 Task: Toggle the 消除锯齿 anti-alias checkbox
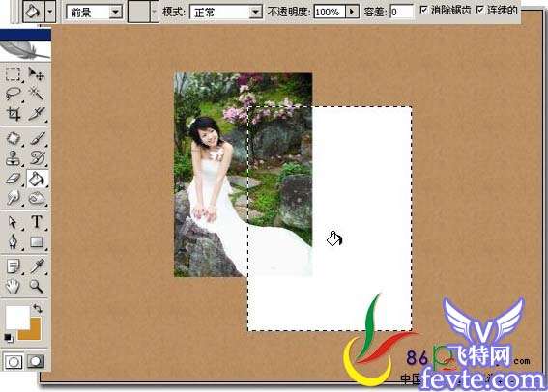(x=423, y=10)
